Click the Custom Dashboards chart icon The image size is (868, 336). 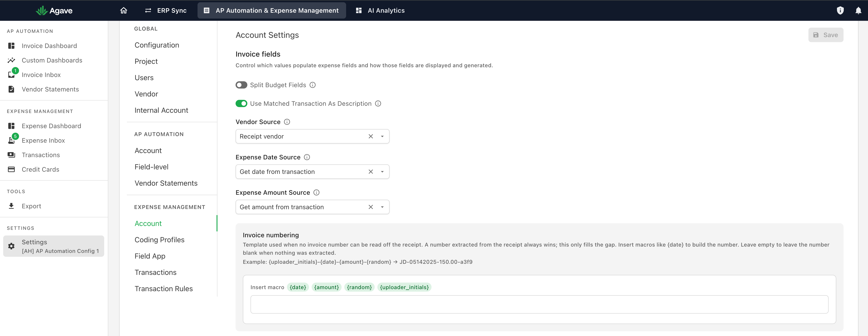pos(12,60)
